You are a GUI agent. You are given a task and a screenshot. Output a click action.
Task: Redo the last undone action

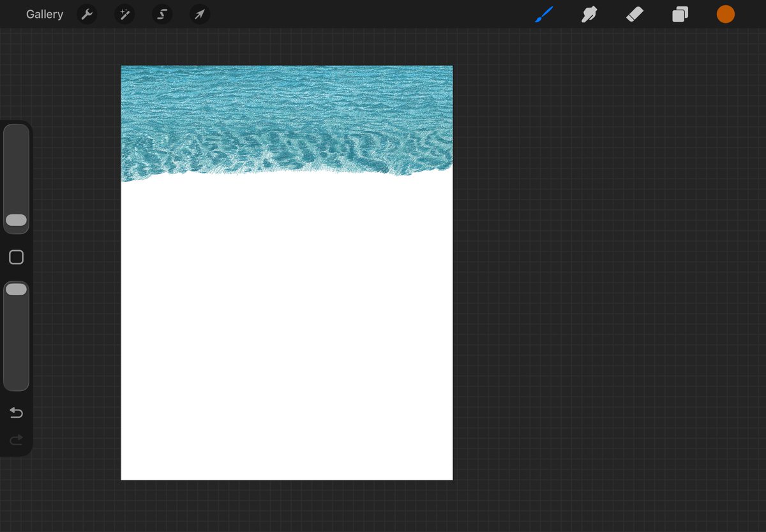tap(17, 440)
